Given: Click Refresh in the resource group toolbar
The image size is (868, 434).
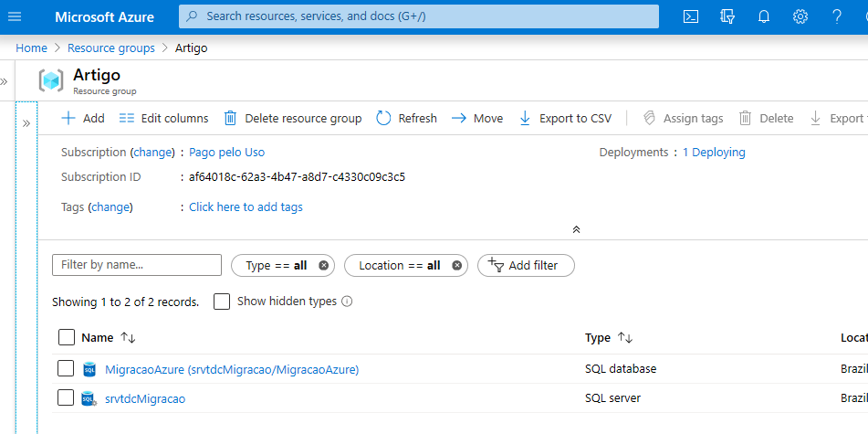Looking at the screenshot, I should pos(407,118).
